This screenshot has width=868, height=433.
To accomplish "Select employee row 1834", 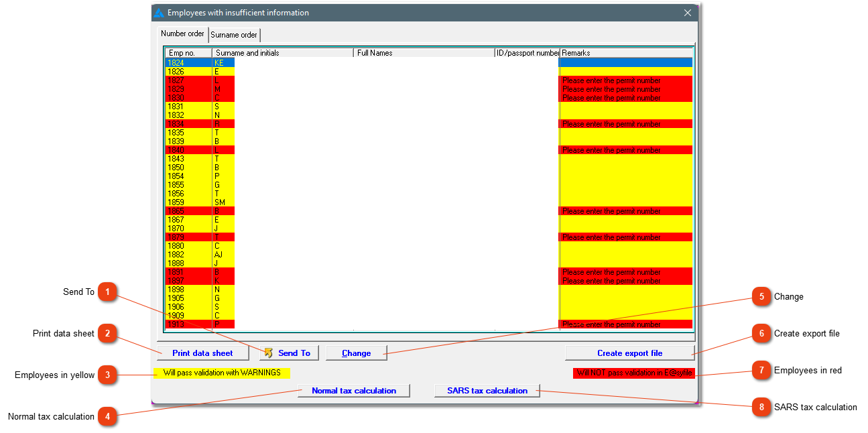I will (x=429, y=123).
